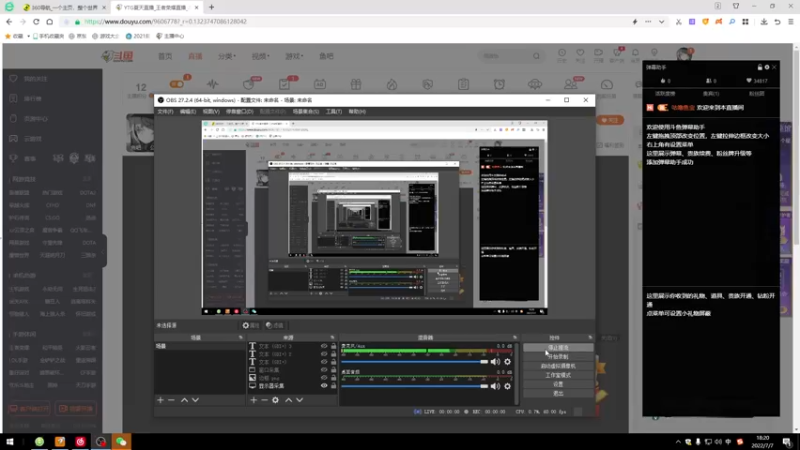Image resolution: width=800 pixels, height=450 pixels.
Task: Click the waveform icon in Douyu streamer toolbar
Action: (213, 84)
